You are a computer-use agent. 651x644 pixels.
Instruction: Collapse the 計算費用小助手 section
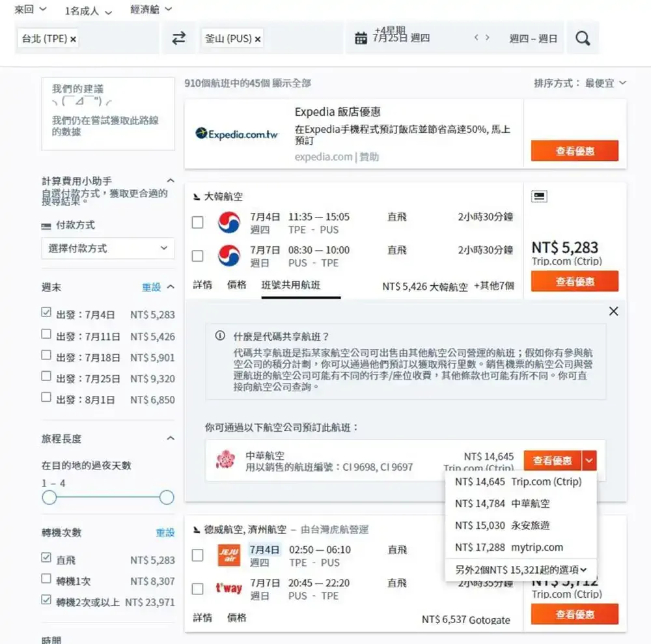[170, 180]
